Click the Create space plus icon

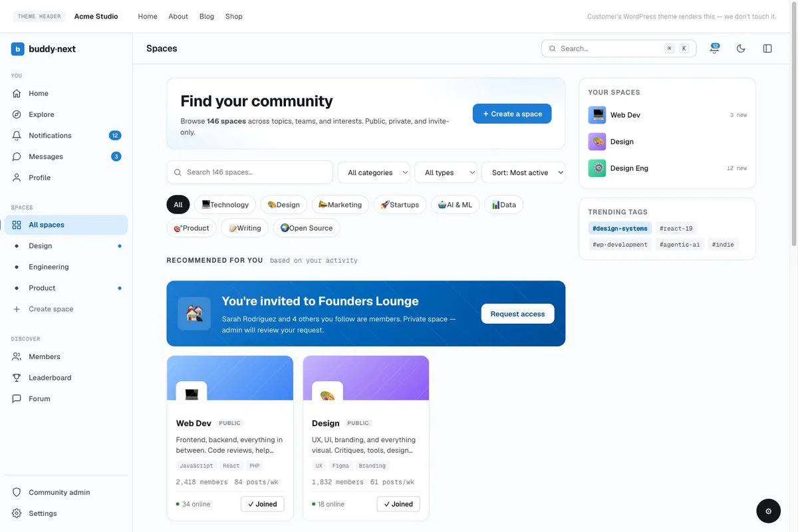pyautogui.click(x=17, y=309)
